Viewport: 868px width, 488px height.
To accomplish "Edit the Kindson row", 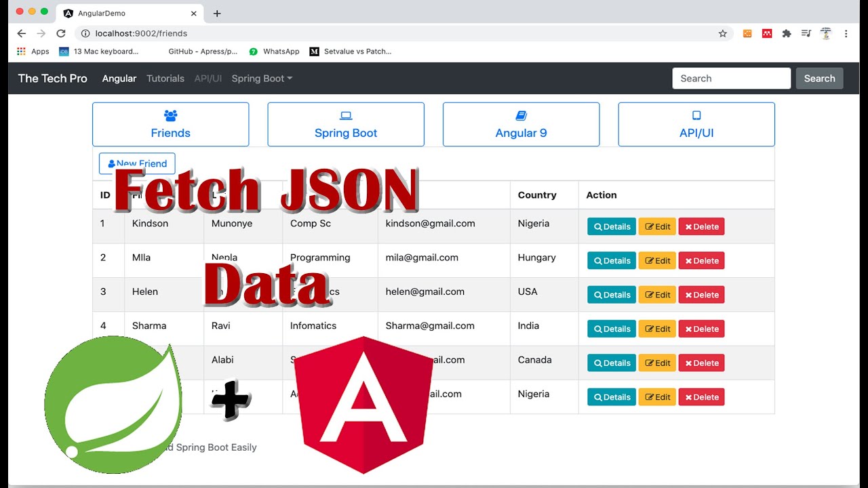I will (x=657, y=226).
